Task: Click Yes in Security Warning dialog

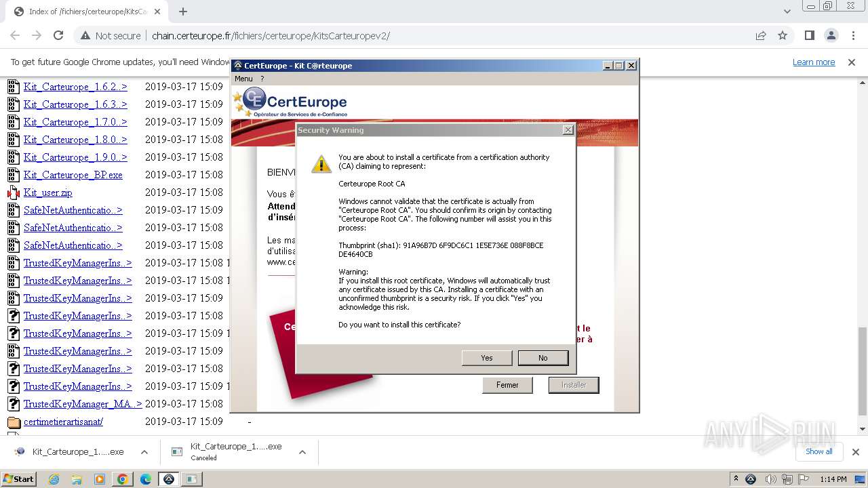Action: pyautogui.click(x=487, y=358)
